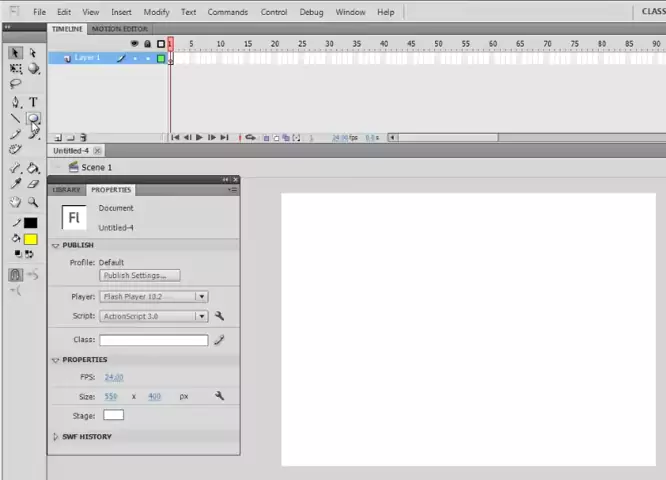Click the FPS value link
Screen dimensions: 666x480
[x=114, y=377]
